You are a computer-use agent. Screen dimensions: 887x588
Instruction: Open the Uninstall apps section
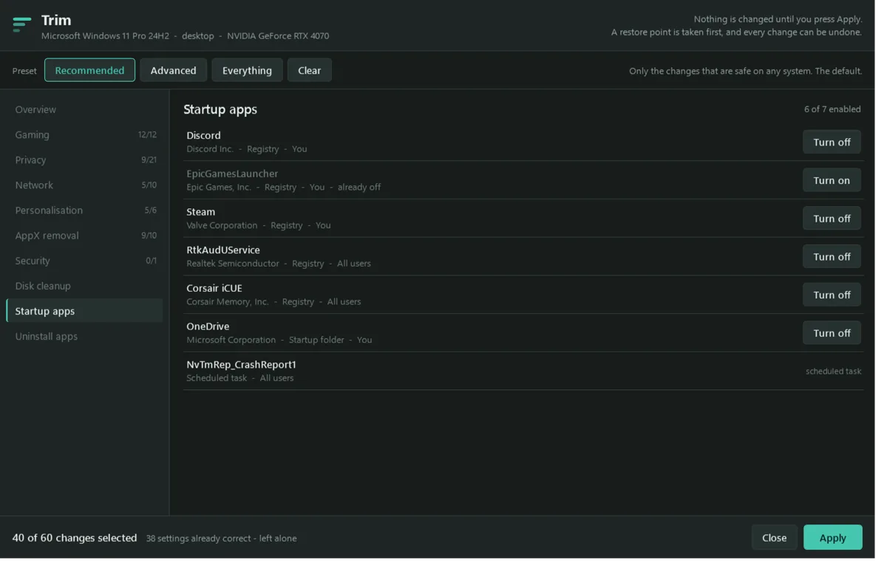point(84,335)
